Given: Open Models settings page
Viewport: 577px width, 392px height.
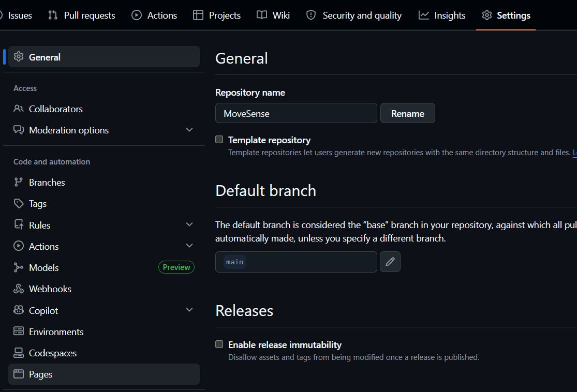Looking at the screenshot, I should 104,268.
